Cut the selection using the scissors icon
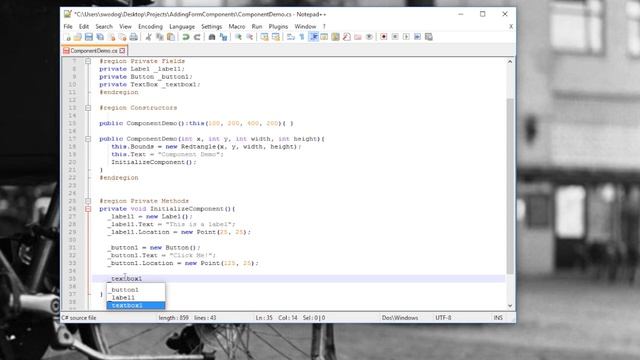640x360 pixels. (x=149, y=37)
